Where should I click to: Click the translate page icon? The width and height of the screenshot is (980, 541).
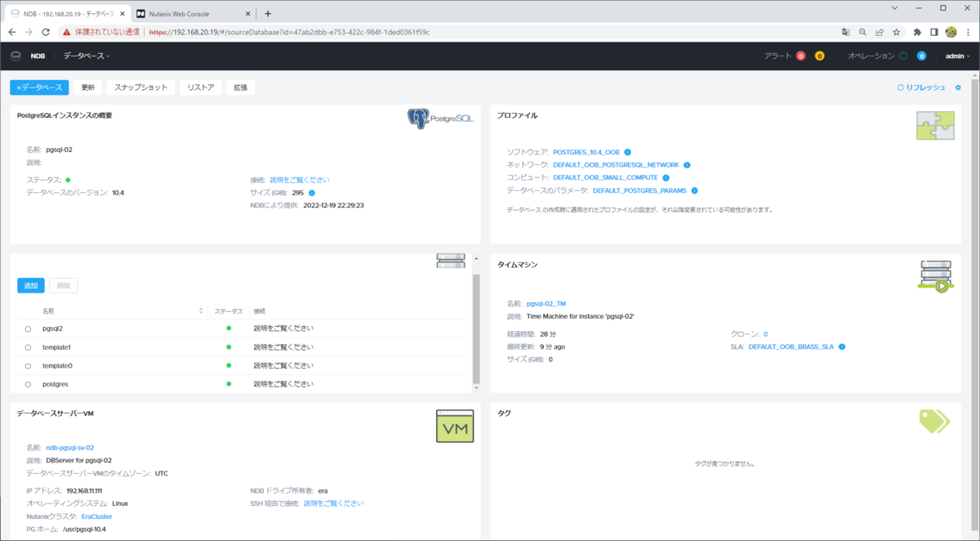[846, 32]
